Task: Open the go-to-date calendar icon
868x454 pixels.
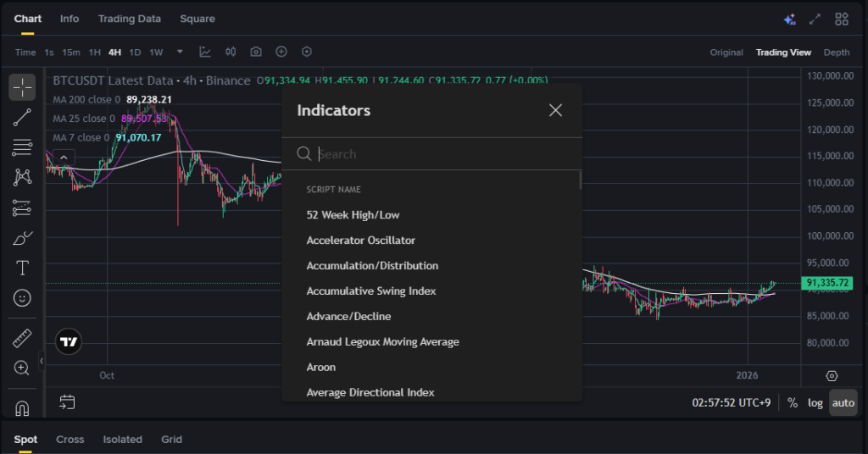Action: (x=68, y=402)
